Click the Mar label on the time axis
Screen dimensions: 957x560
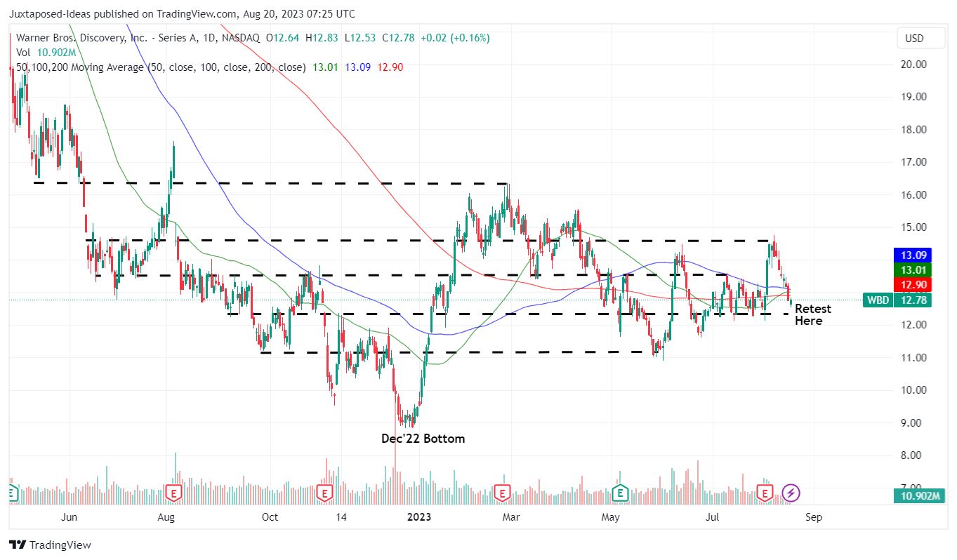click(511, 517)
